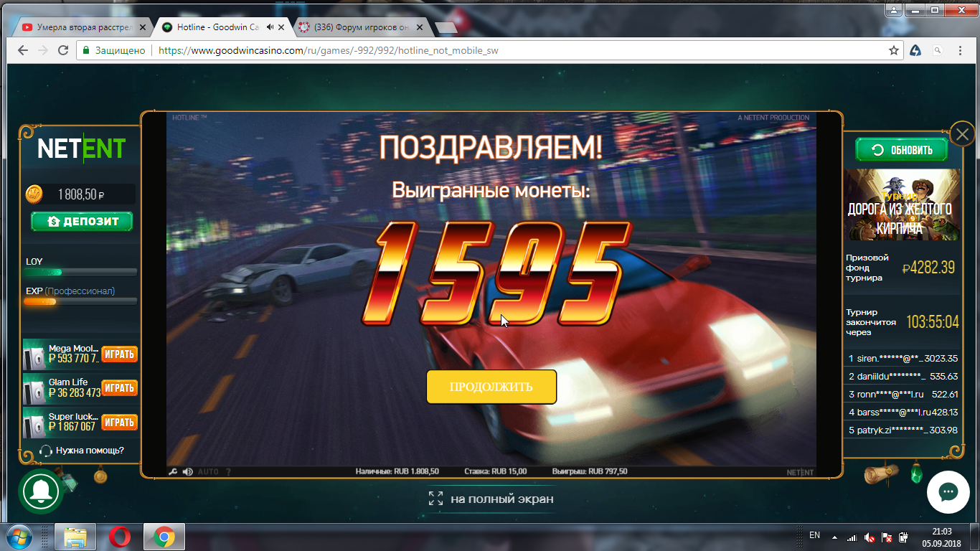
Task: Switch the game to full screen mode
Action: (x=491, y=499)
